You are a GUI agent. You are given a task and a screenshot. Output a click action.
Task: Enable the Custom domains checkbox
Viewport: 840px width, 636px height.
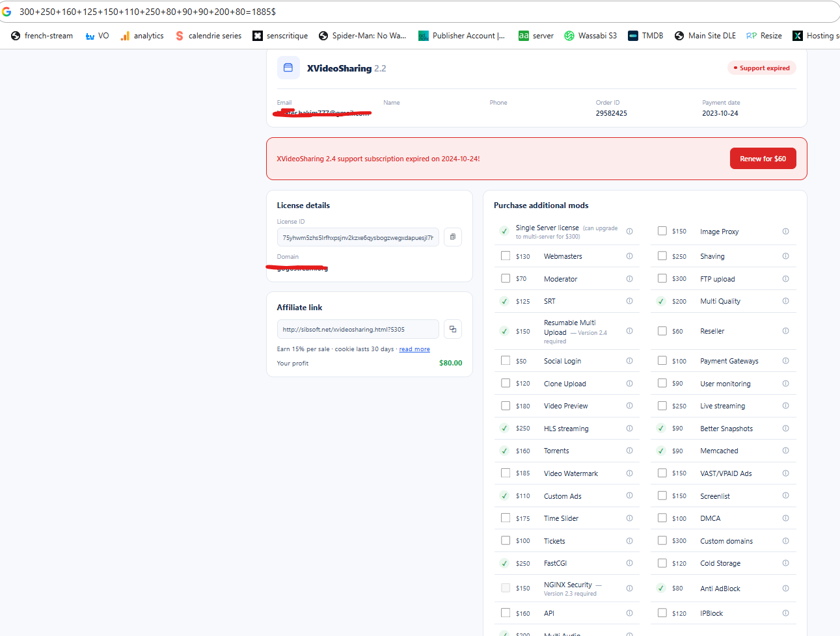pyautogui.click(x=662, y=540)
